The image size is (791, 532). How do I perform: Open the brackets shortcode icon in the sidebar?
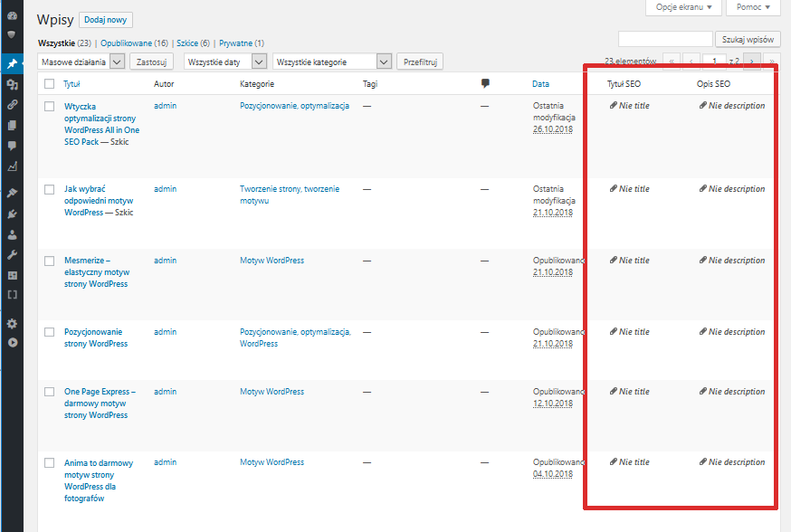12,294
